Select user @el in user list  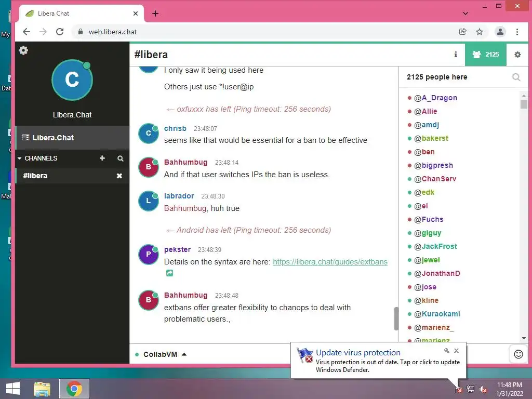click(421, 206)
